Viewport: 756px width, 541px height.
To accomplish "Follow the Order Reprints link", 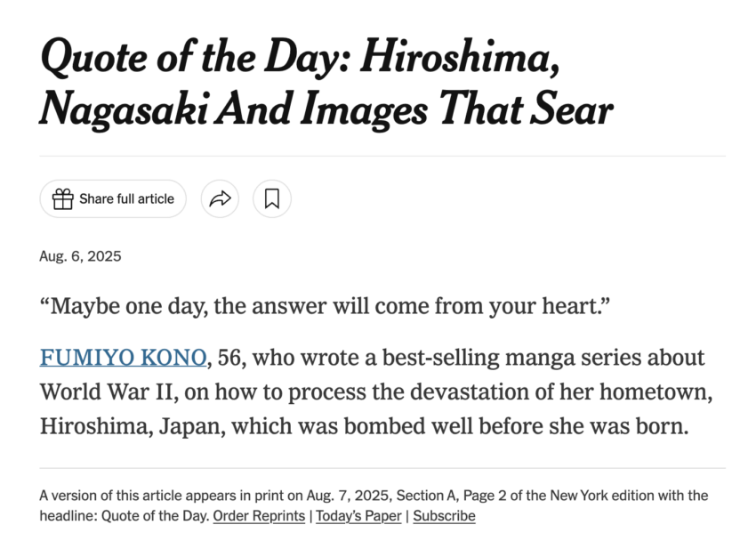I will [259, 516].
